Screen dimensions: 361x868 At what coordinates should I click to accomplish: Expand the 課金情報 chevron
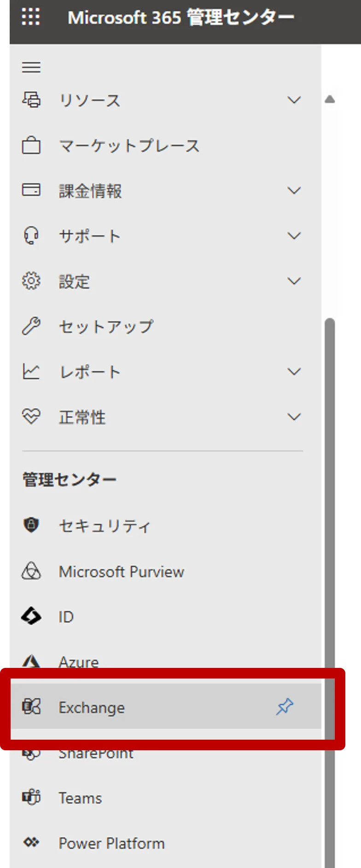[294, 190]
